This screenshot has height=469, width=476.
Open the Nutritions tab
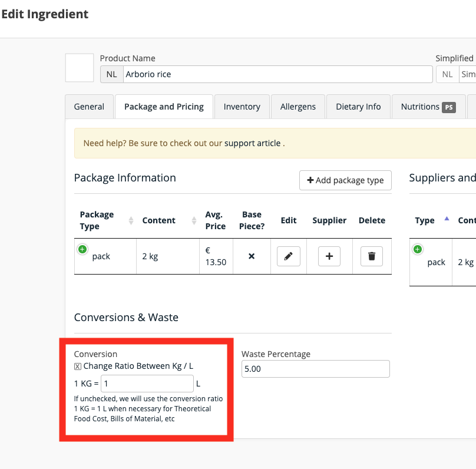[428, 107]
